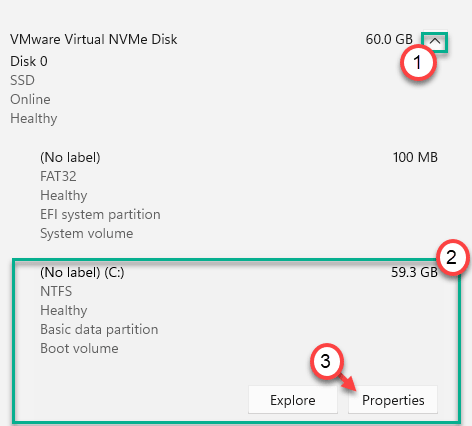Viewport: 472px width, 426px height.
Task: Click the Disk 0 label
Action: (29, 61)
